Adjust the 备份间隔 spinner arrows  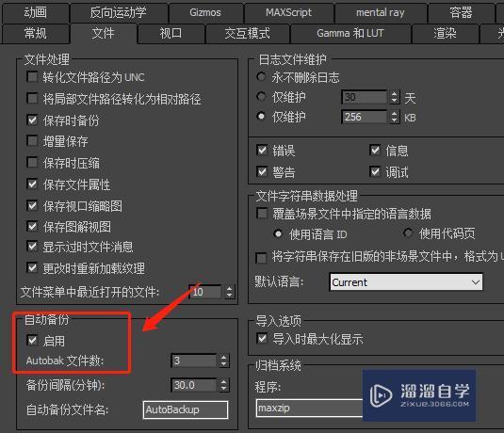224,385
